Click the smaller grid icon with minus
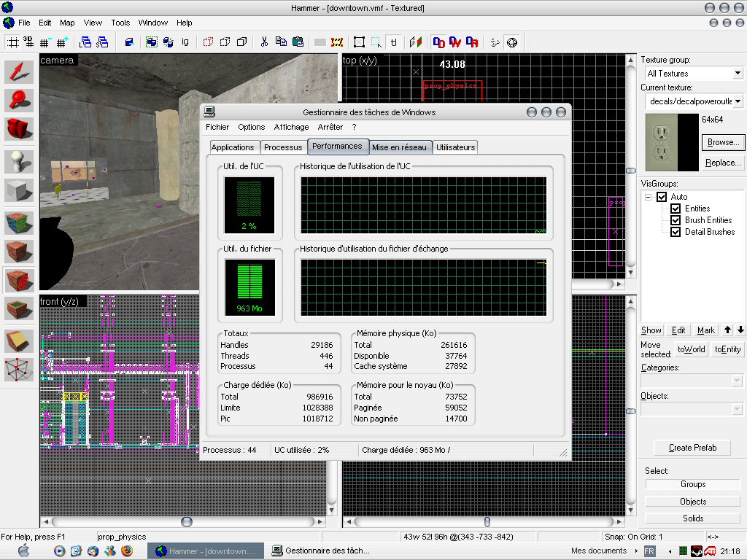747x560 pixels. (44, 42)
